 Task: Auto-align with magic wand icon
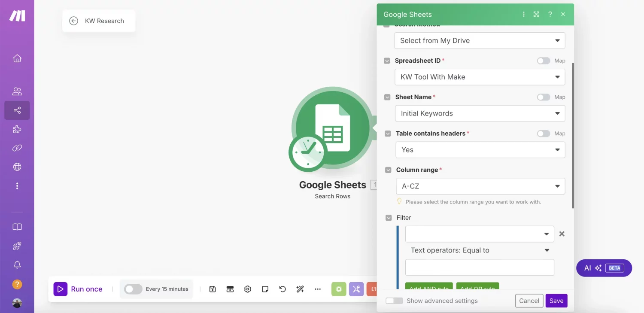[x=300, y=289]
